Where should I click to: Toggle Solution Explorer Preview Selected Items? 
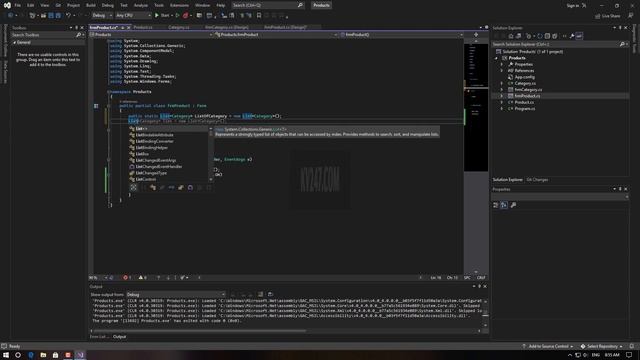pyautogui.click(x=579, y=36)
